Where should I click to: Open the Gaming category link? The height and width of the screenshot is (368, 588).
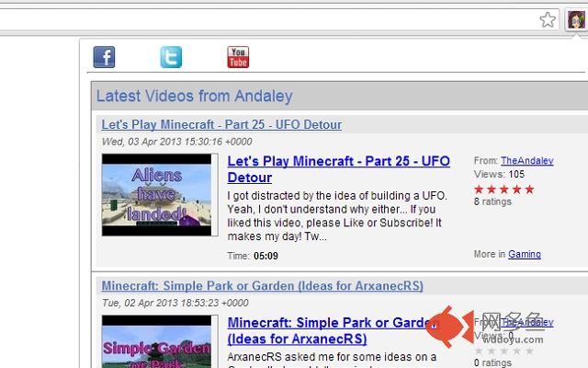[525, 254]
